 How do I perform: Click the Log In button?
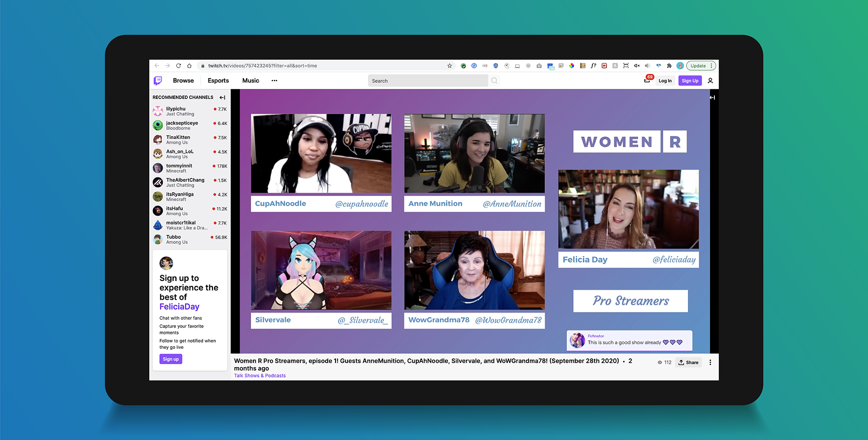click(x=665, y=81)
